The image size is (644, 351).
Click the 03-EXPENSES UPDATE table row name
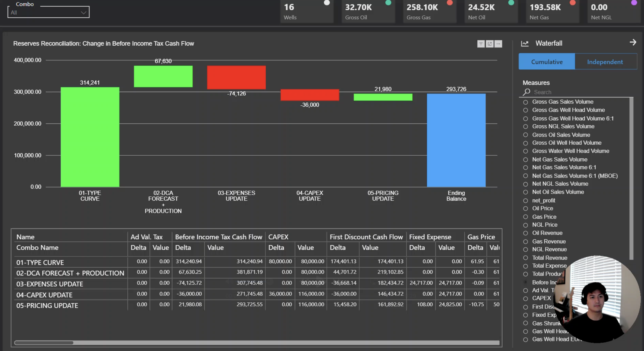point(50,284)
